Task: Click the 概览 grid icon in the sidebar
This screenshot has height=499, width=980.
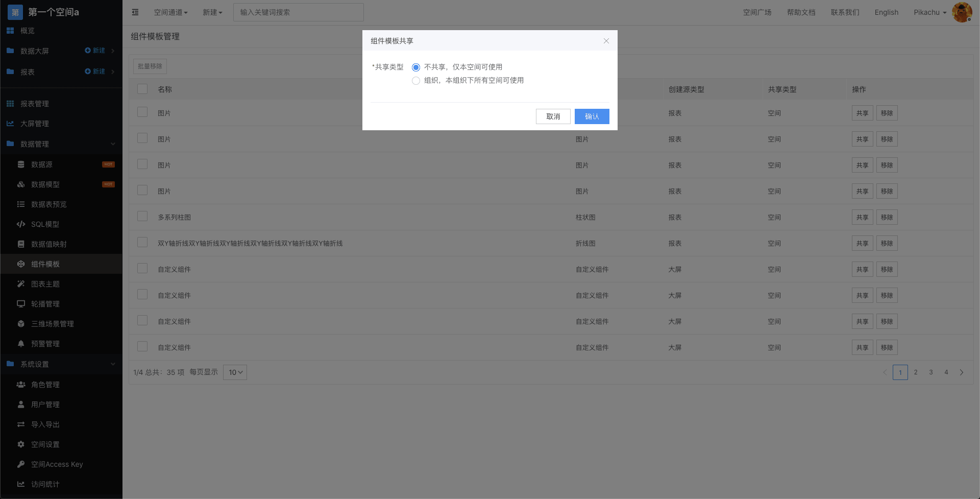Action: (x=10, y=31)
